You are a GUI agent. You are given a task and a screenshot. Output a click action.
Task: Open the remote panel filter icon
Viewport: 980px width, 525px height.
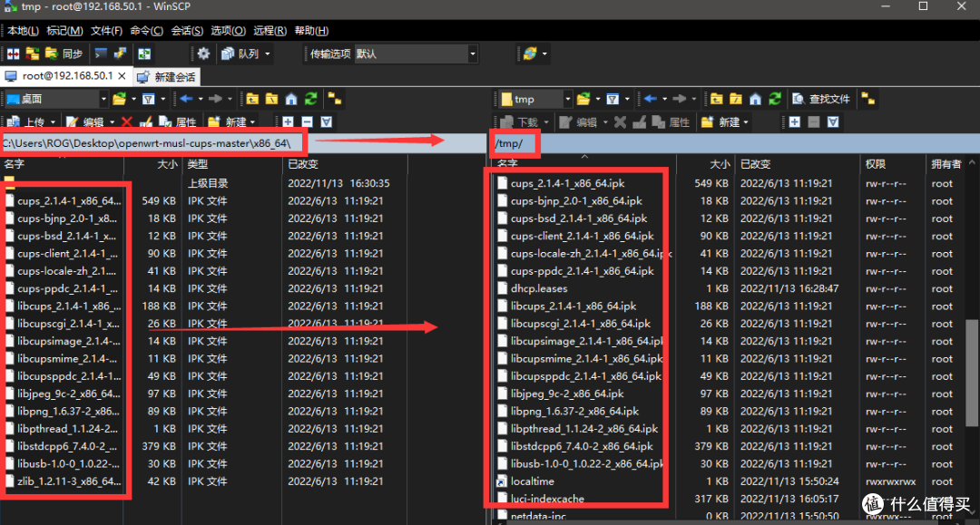[x=612, y=99]
